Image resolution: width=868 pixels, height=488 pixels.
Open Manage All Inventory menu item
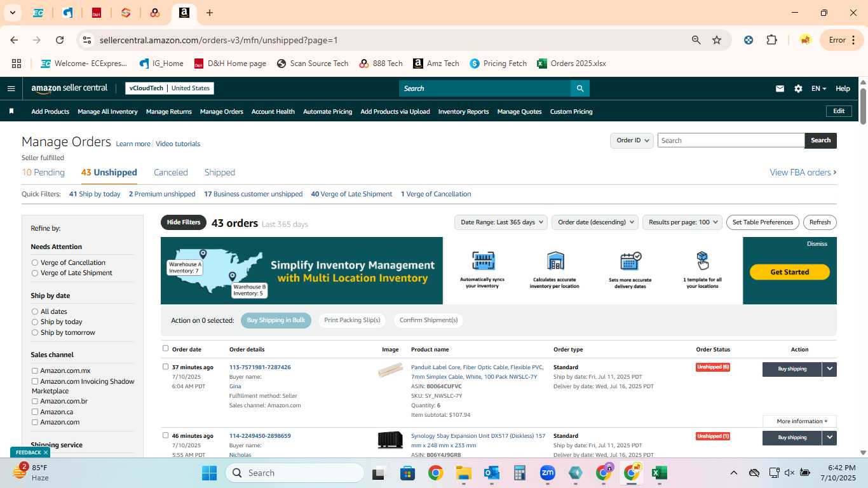[x=107, y=111]
